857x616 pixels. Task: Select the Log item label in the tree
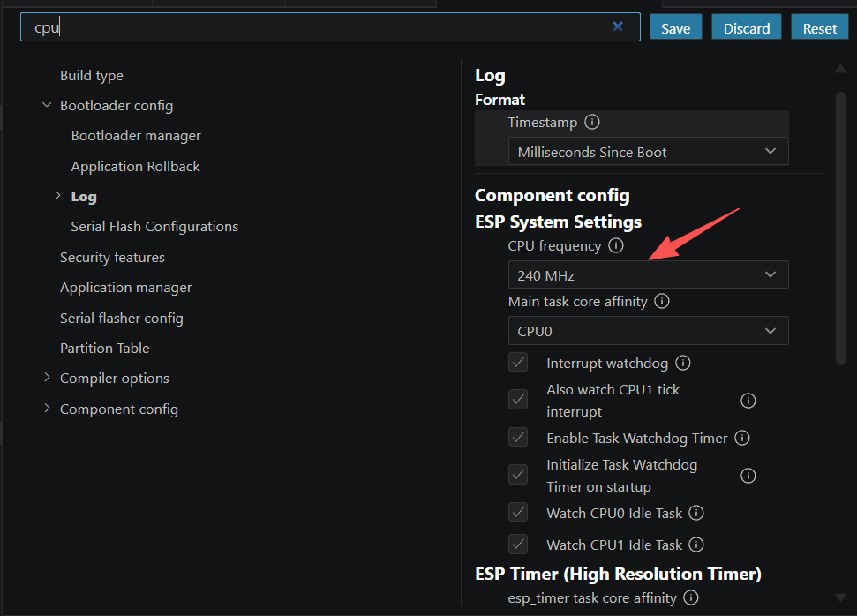(x=84, y=196)
